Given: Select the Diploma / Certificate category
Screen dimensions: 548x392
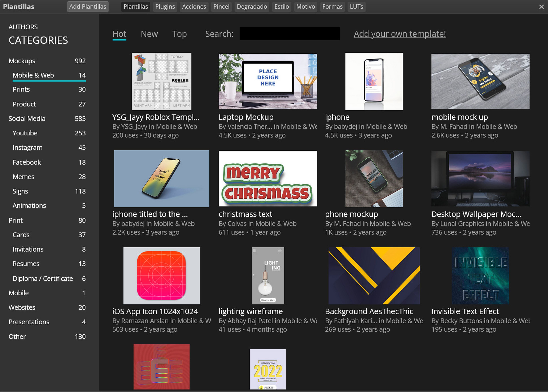Looking at the screenshot, I should coord(43,278).
